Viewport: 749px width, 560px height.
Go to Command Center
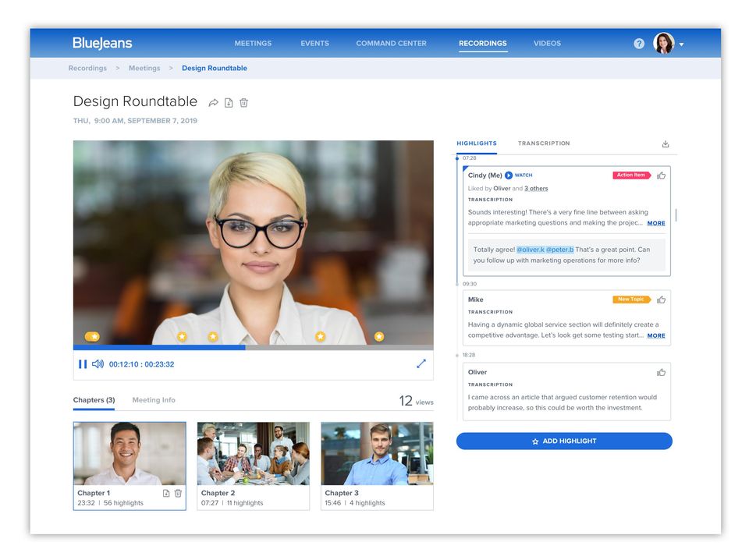391,44
